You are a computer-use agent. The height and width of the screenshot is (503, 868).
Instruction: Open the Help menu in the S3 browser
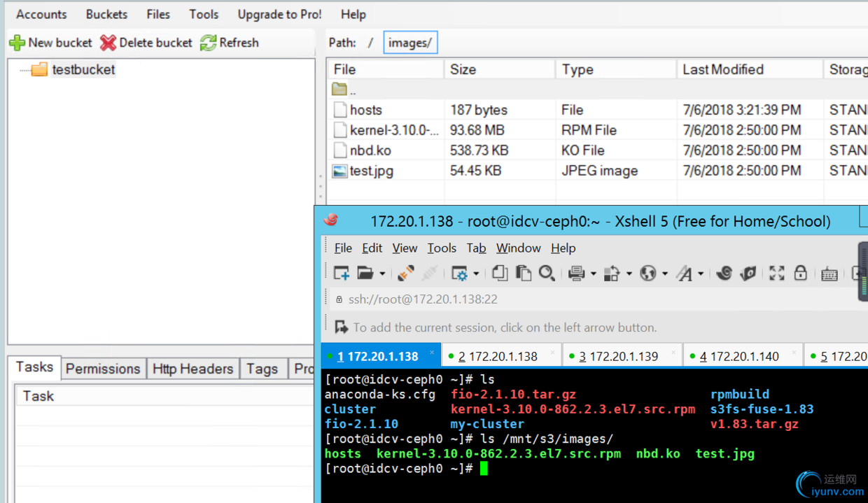click(x=353, y=14)
